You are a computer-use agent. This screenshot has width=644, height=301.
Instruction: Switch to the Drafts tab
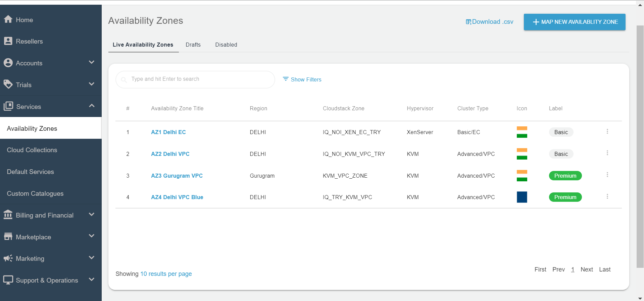point(193,45)
